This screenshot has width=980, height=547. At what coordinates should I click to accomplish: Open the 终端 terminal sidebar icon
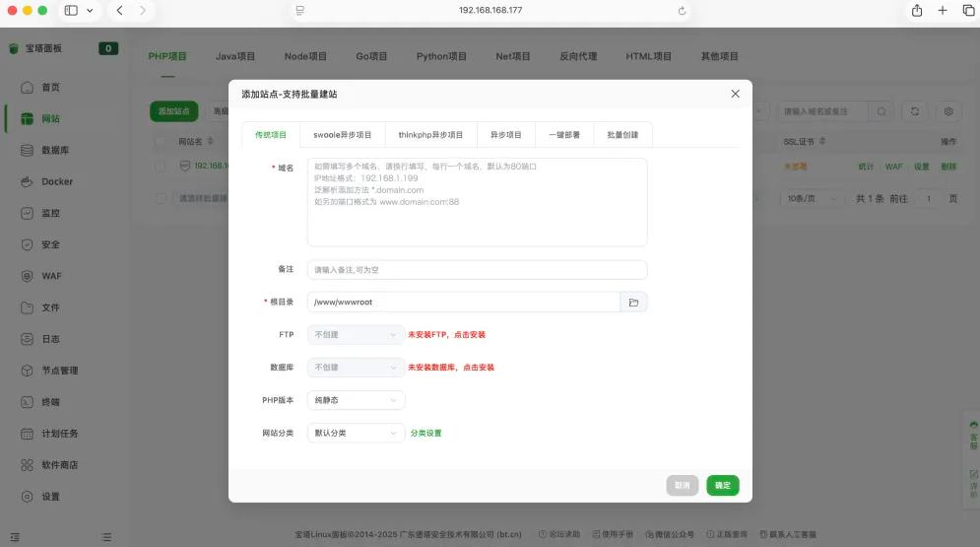coord(27,402)
